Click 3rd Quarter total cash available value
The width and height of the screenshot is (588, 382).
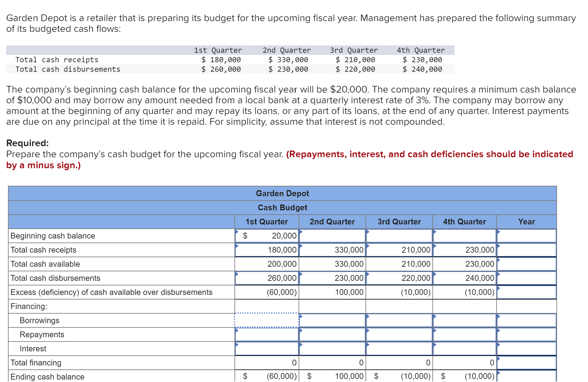click(x=416, y=264)
